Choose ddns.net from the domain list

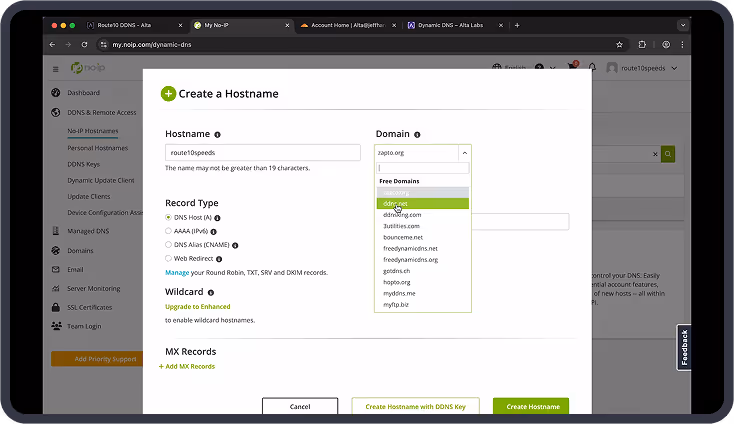point(423,204)
